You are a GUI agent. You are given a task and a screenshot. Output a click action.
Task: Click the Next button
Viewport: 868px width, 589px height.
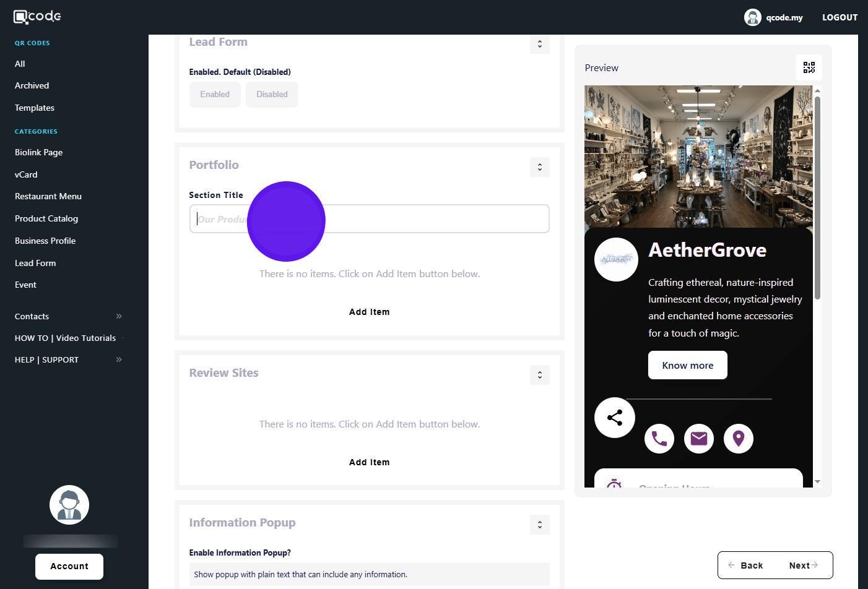[803, 565]
